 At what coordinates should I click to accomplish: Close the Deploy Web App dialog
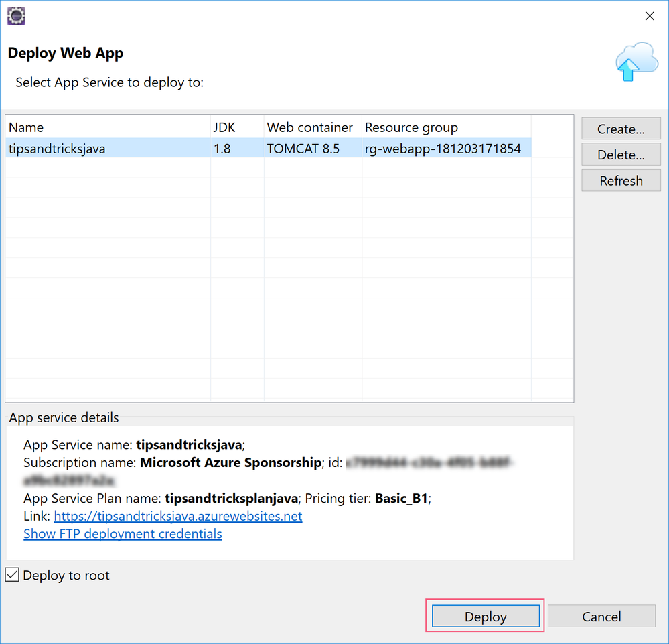[650, 16]
